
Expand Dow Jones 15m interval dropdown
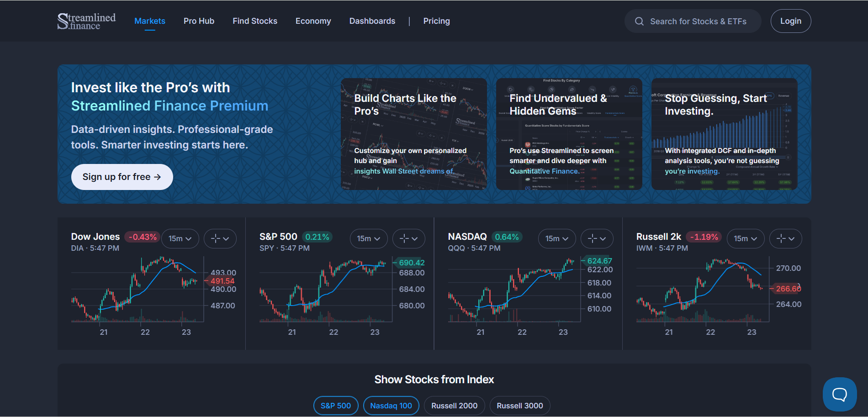click(180, 238)
